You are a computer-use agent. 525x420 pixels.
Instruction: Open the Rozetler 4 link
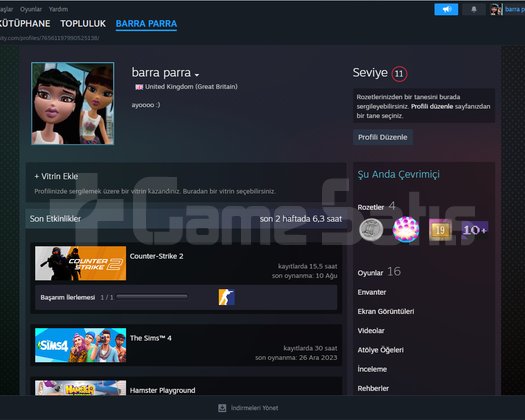coord(376,207)
